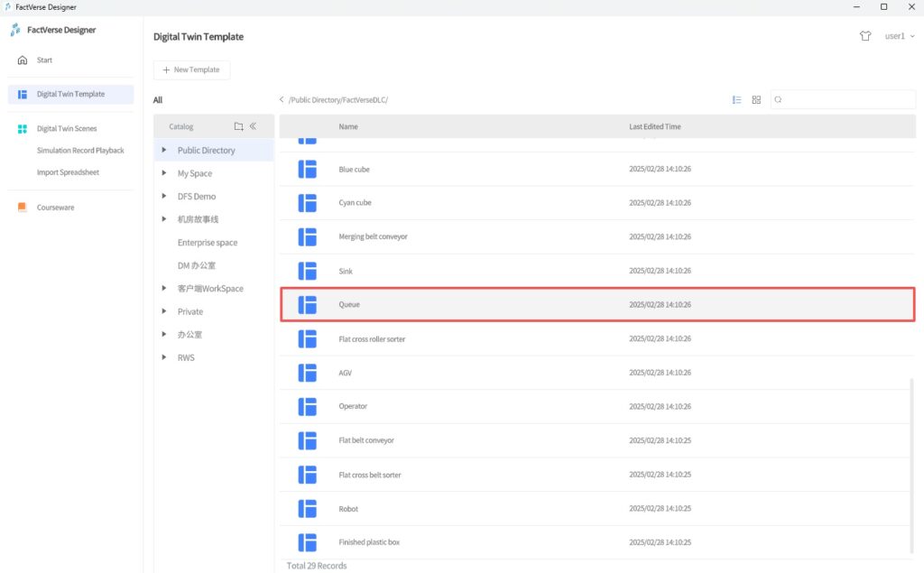Expand the DFS Demo folder
Screen dimensions: 924x573
(x=164, y=196)
